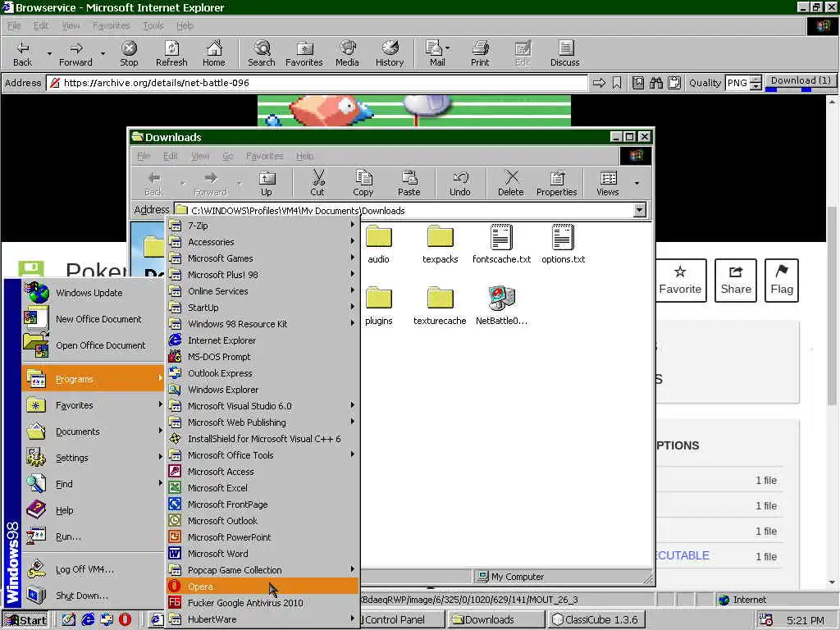Click Cut in Downloads toolbar

tap(317, 184)
